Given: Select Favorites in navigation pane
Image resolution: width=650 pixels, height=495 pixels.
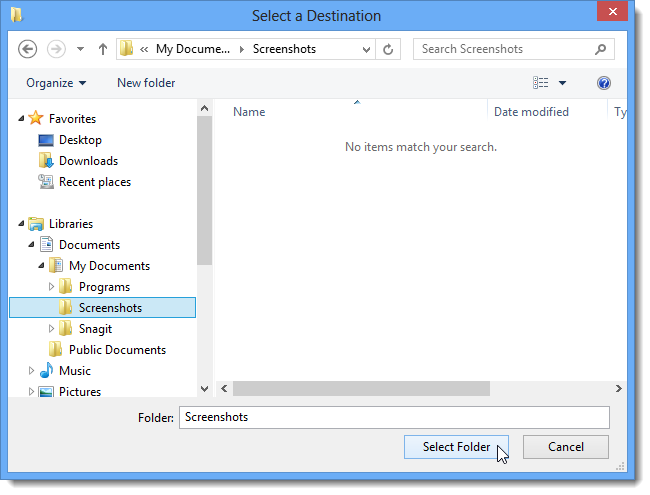Looking at the screenshot, I should [72, 119].
